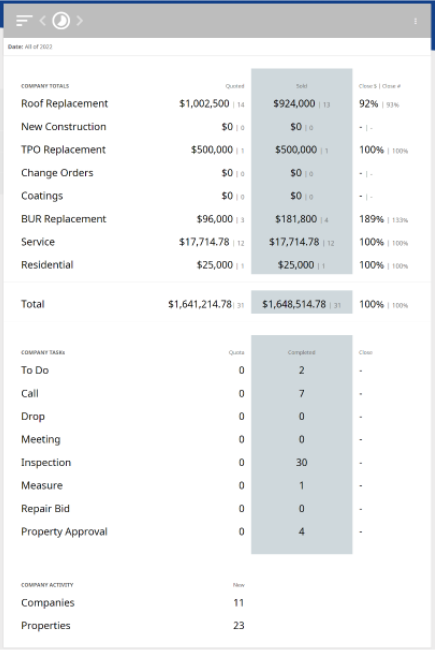Click the Call completed count 7
Screen dimensions: 435x650
pos(301,393)
